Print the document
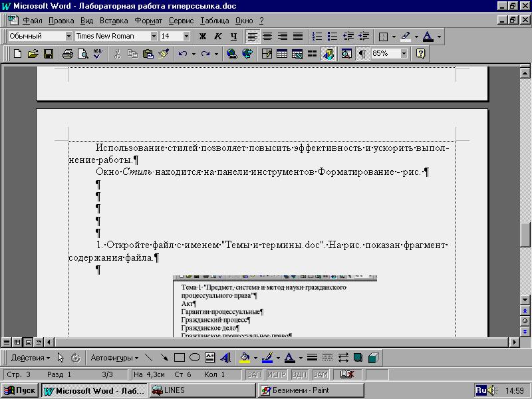Screen dimensions: 532x399 tap(68, 54)
